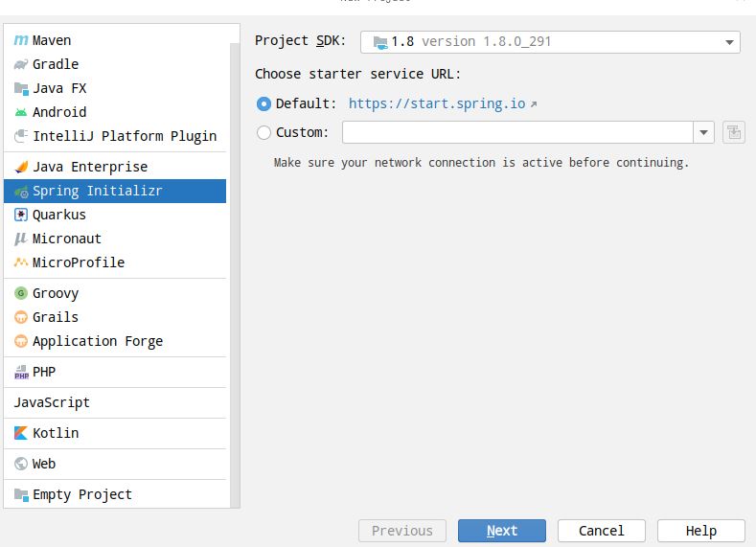
Task: Expand the Custom URL history dropdown arrow
Action: (x=703, y=132)
